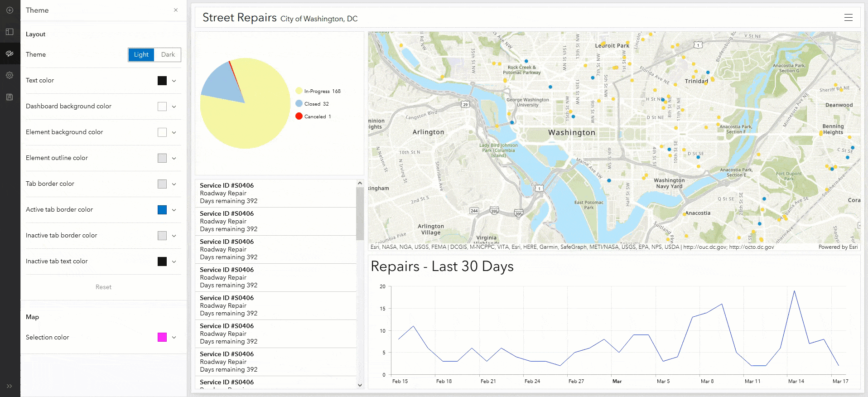This screenshot has width=868, height=397.
Task: Click the Arlington label on the map
Action: pos(428,132)
